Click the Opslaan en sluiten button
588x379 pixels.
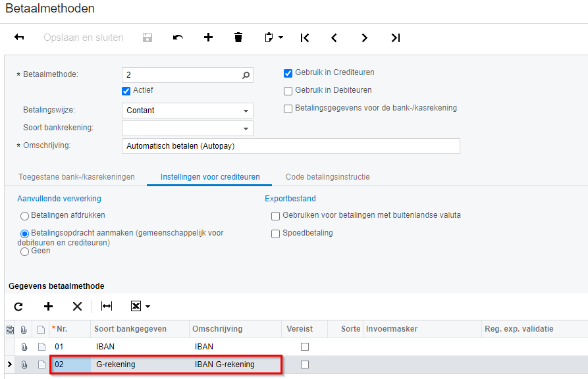click(x=84, y=38)
